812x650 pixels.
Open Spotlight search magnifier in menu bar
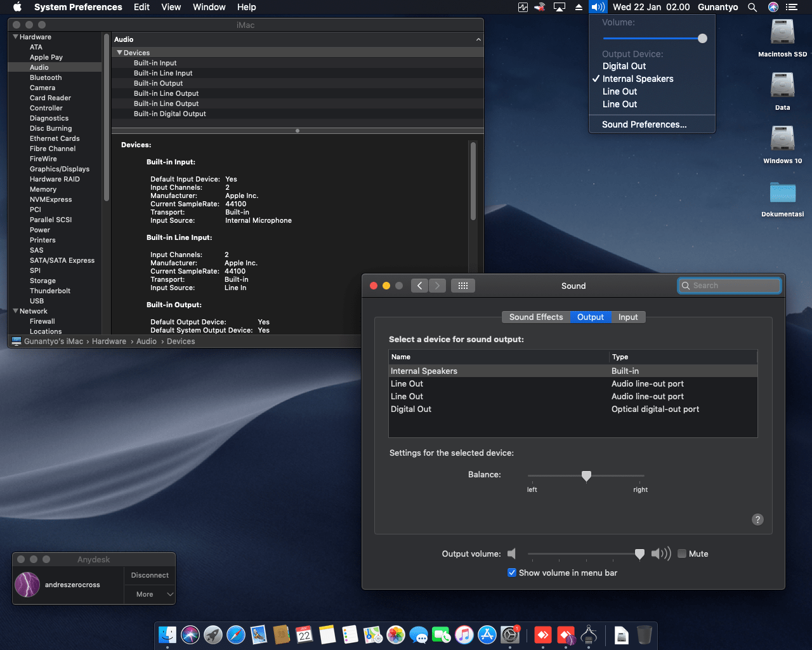click(x=752, y=7)
